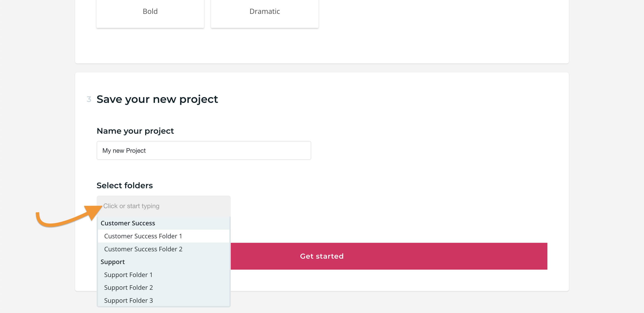Click the Select folders label
644x313 pixels.
click(125, 186)
